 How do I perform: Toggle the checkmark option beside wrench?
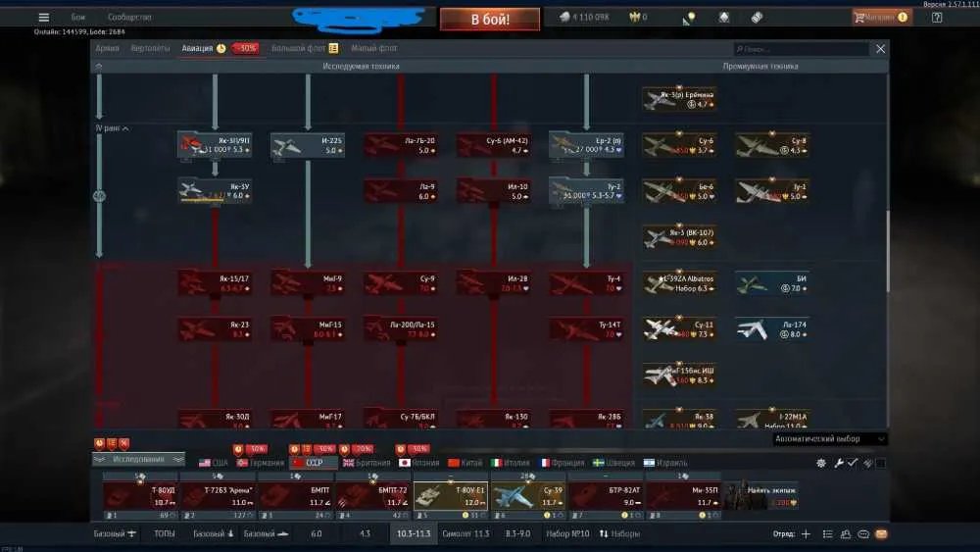[853, 463]
